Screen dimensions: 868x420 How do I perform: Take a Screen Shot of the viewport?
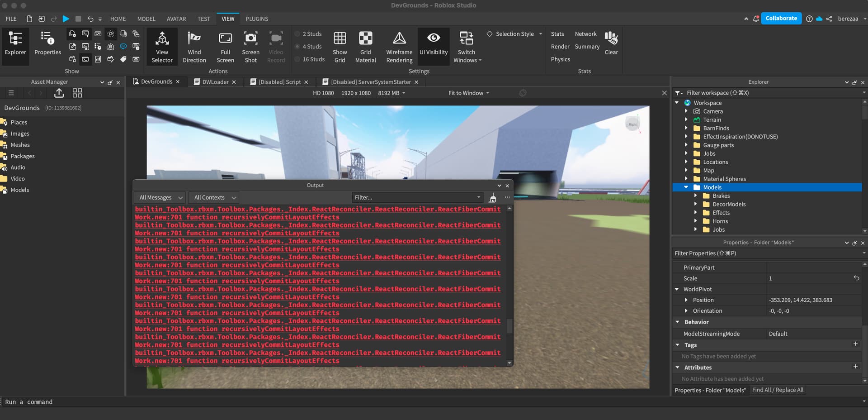[x=250, y=45]
